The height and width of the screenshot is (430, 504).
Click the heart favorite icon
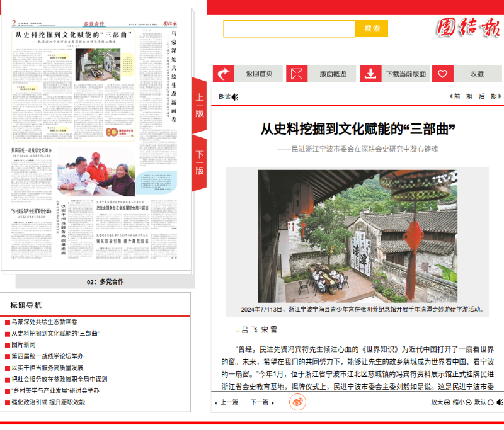pyautogui.click(x=443, y=74)
